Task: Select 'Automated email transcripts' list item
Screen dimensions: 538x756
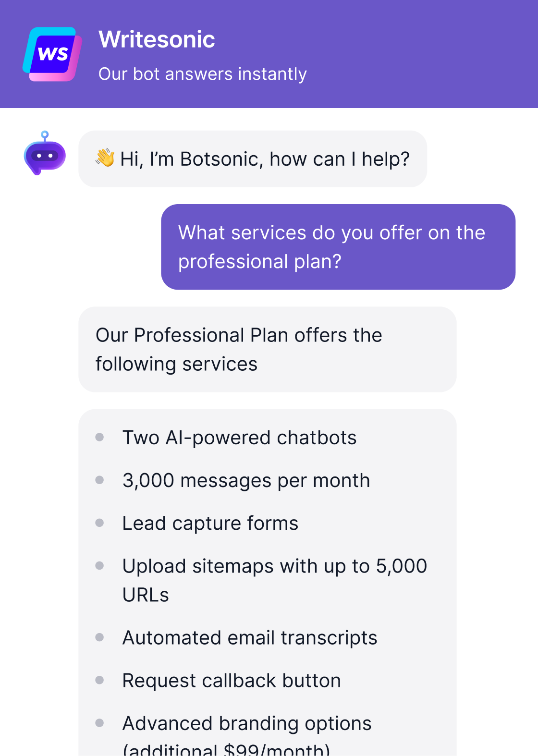Action: pyautogui.click(x=250, y=638)
